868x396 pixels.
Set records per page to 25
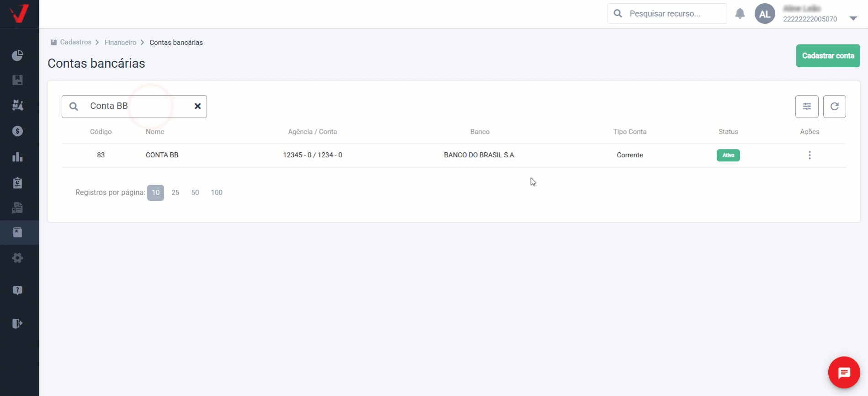175,193
